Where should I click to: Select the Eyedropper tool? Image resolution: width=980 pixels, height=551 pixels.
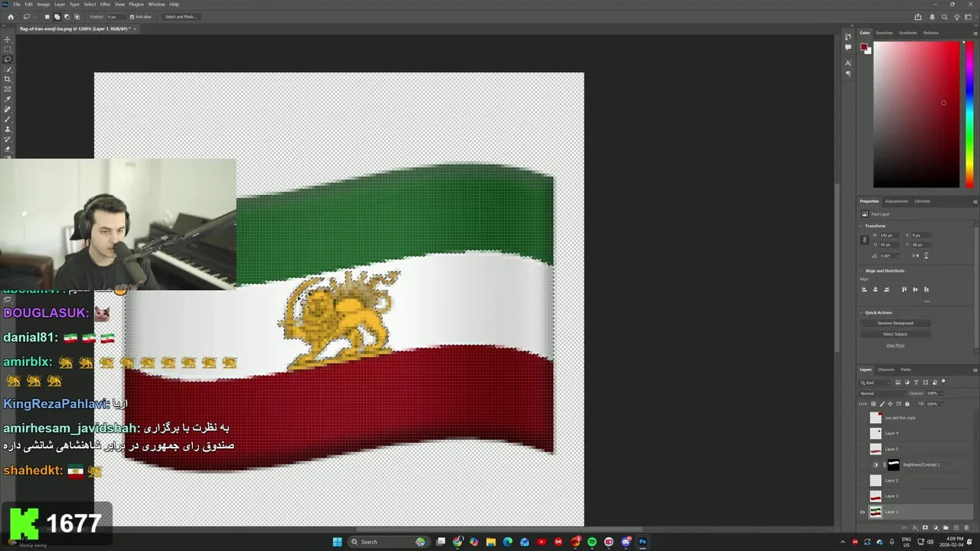click(8, 99)
